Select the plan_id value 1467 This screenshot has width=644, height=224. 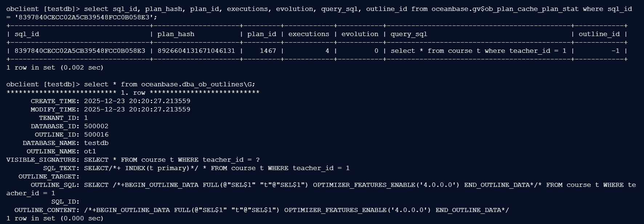(268, 51)
